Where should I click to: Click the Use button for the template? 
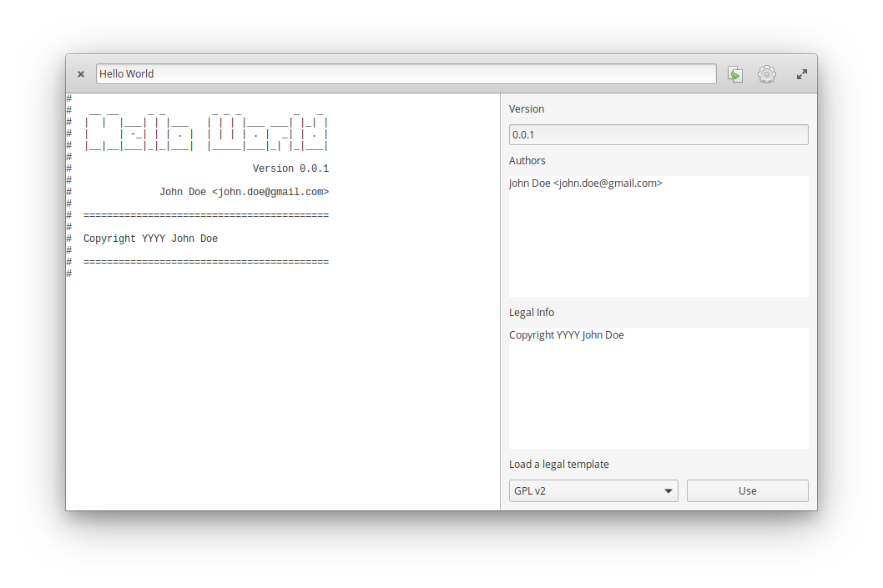coord(747,490)
